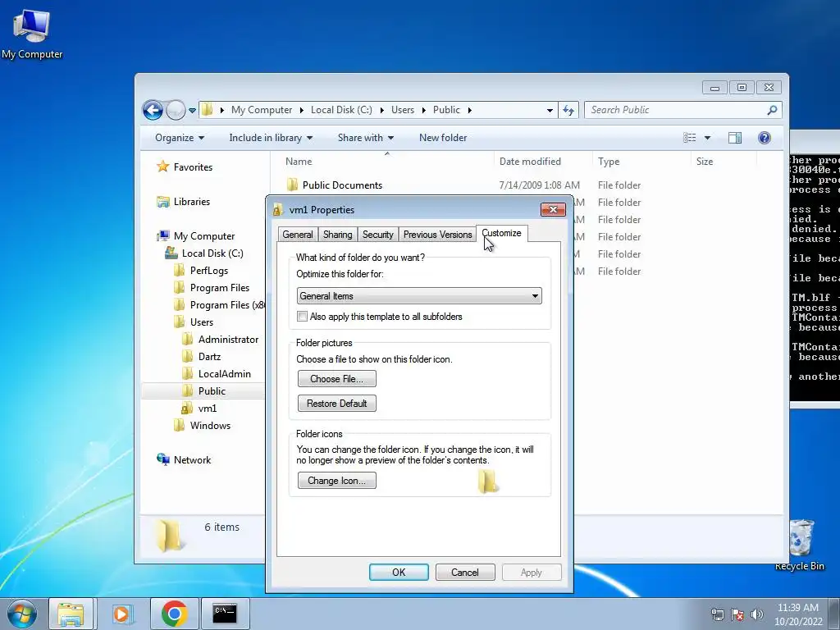Click the Refresh button next to address bar
Image resolution: width=840 pixels, height=630 pixels.
pyautogui.click(x=568, y=111)
